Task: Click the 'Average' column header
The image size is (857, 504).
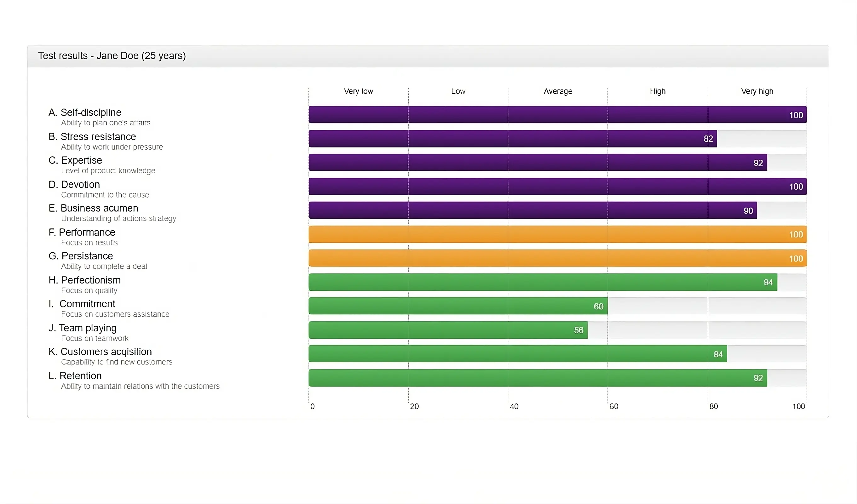Action: (x=558, y=91)
